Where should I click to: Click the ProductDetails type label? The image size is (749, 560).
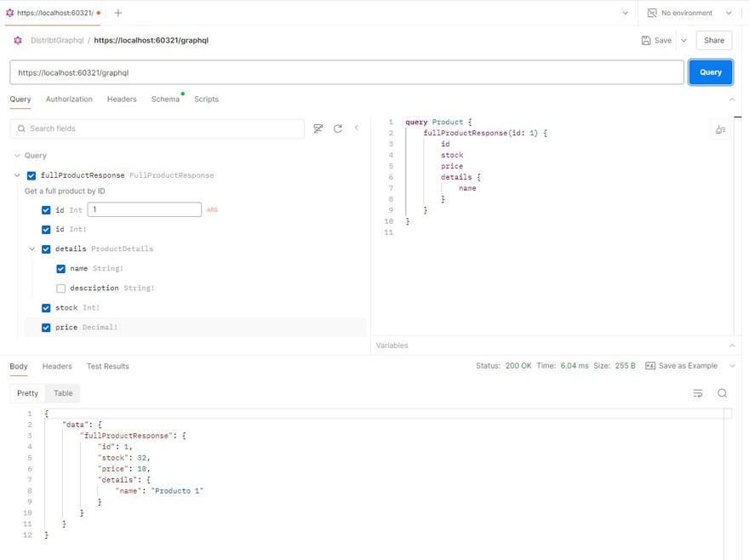click(x=123, y=249)
